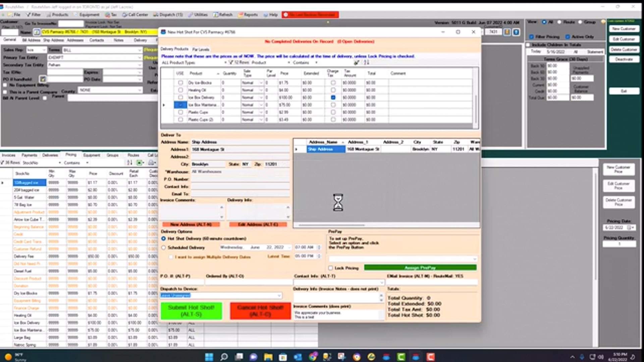Open taskbar Search icon
This screenshot has width=644, height=362.
[x=224, y=357]
